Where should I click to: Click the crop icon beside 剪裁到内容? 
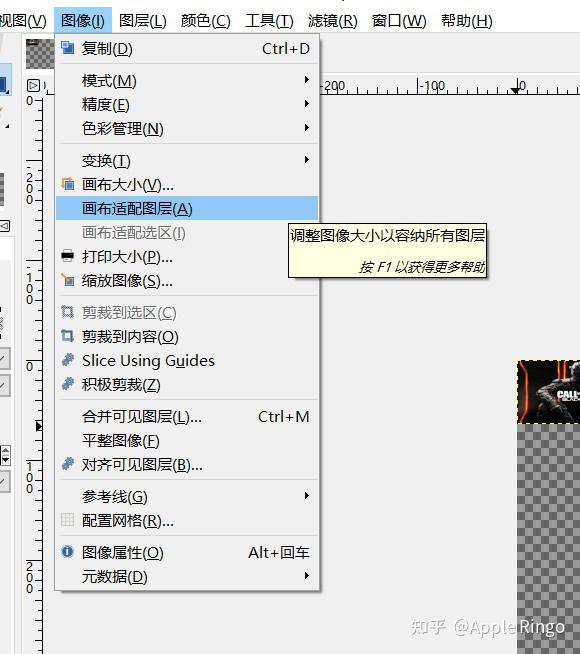pos(68,336)
